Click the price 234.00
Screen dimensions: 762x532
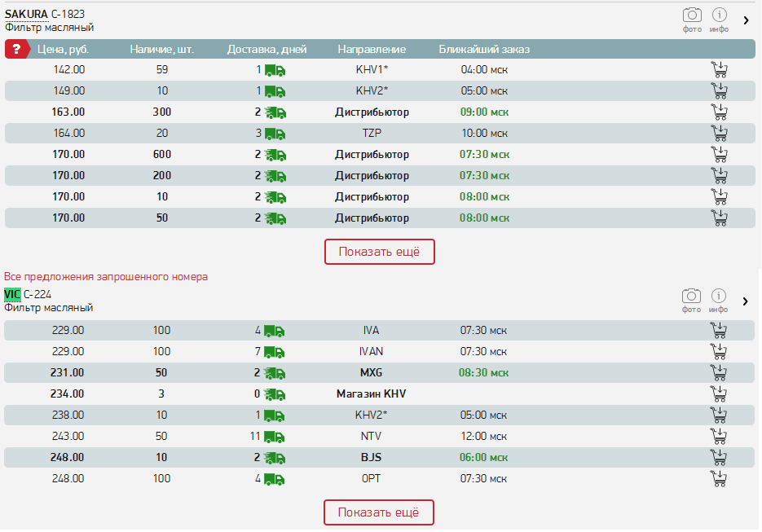click(x=67, y=394)
